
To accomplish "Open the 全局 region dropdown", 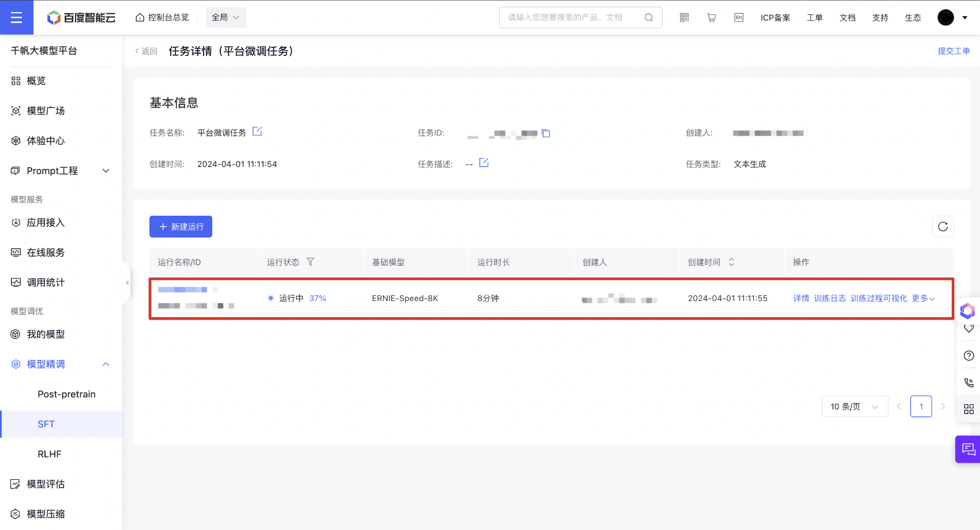I will point(226,17).
